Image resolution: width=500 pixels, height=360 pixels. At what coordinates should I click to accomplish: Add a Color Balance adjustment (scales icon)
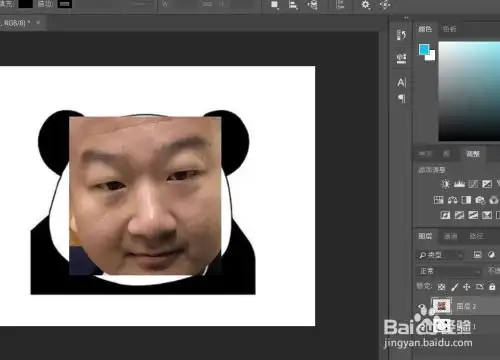point(452,200)
